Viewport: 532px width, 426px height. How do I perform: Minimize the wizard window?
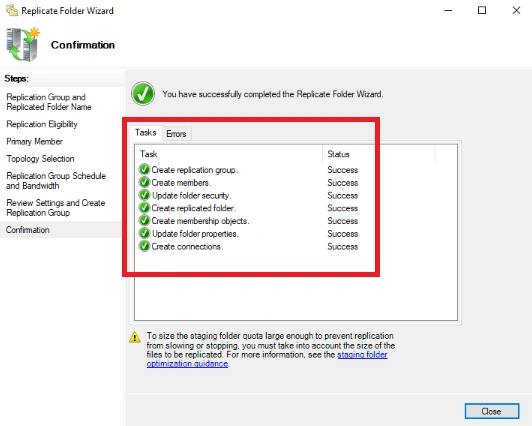(448, 11)
